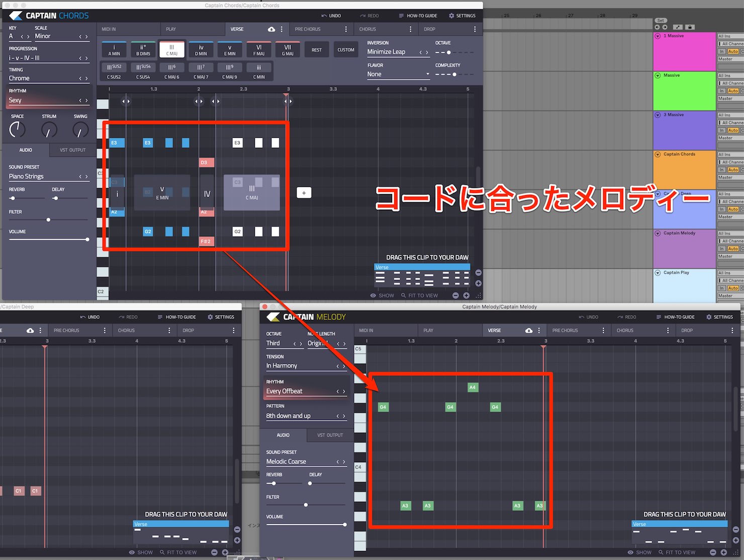Click Undo in Captain Melody window
744x560 pixels.
click(x=589, y=317)
